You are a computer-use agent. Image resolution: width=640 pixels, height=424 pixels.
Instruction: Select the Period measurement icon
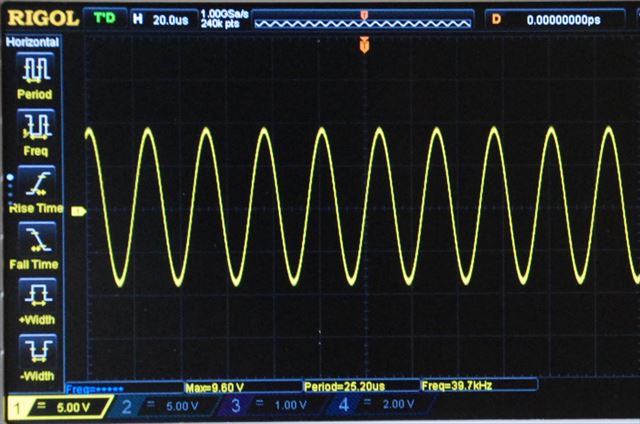pos(35,69)
